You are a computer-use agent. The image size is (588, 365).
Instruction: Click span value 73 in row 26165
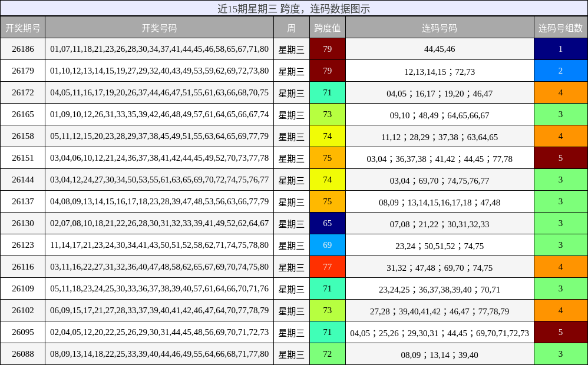(x=328, y=114)
